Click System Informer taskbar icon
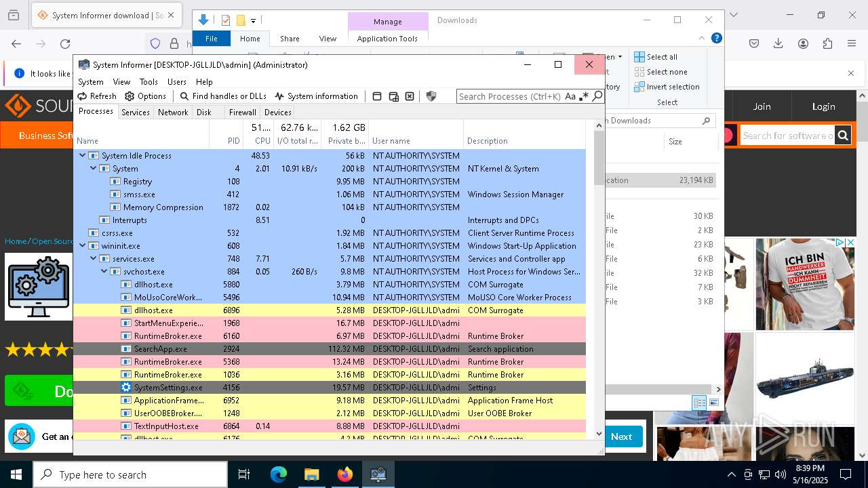This screenshot has width=868, height=488. click(378, 474)
